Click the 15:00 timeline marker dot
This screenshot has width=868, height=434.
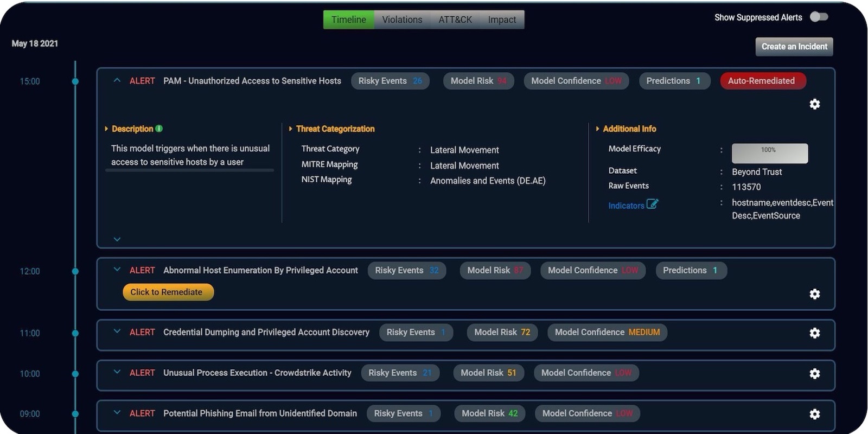click(x=75, y=81)
